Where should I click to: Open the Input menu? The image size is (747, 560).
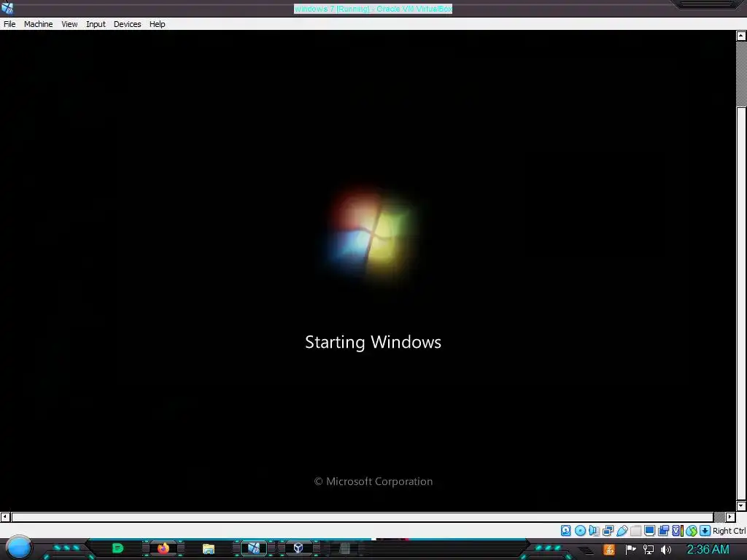pyautogui.click(x=96, y=24)
